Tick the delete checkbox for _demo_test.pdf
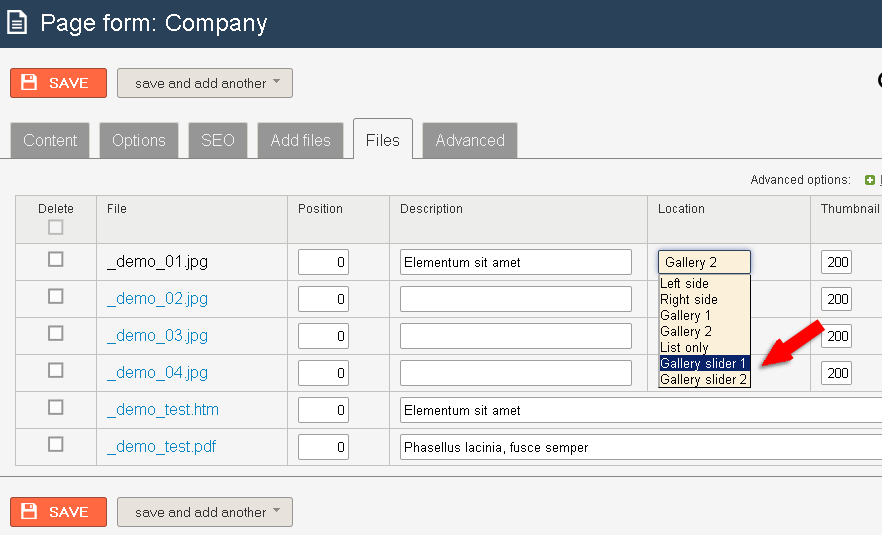 (56, 444)
